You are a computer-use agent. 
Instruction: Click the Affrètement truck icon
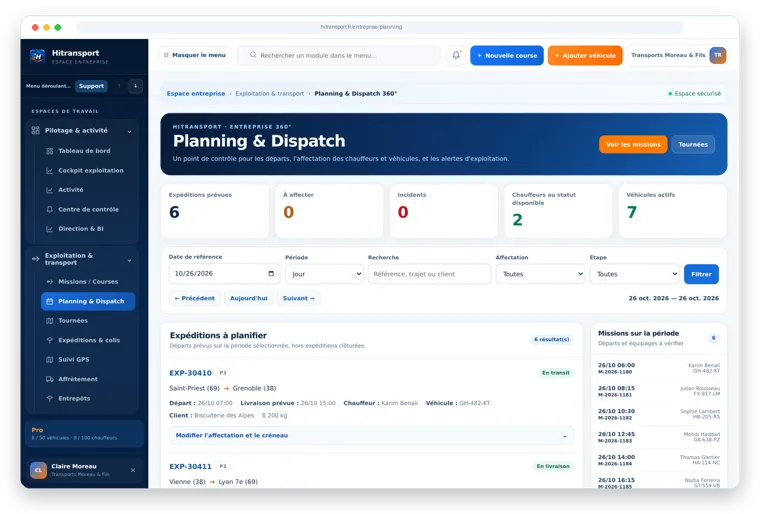[x=49, y=379]
